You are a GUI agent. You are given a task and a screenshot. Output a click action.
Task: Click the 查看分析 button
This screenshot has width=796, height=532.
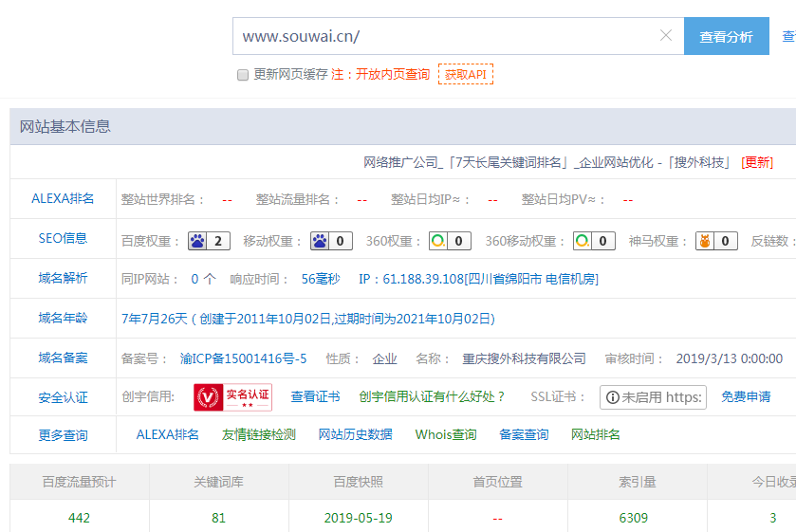point(727,36)
